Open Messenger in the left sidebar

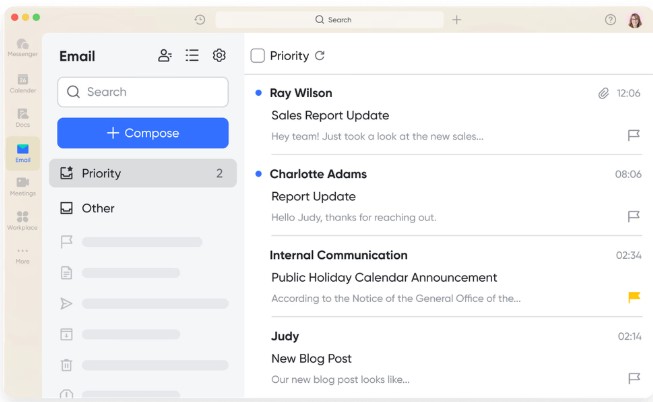pos(22,48)
